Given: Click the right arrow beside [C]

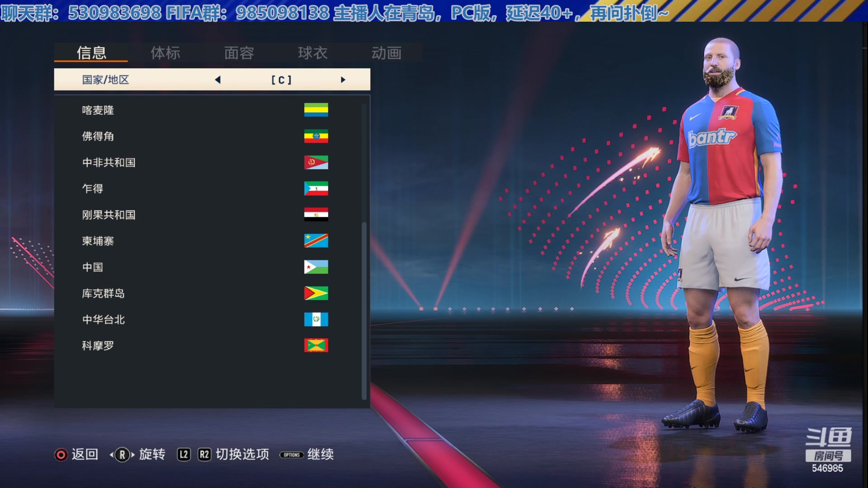Looking at the screenshot, I should [x=343, y=80].
